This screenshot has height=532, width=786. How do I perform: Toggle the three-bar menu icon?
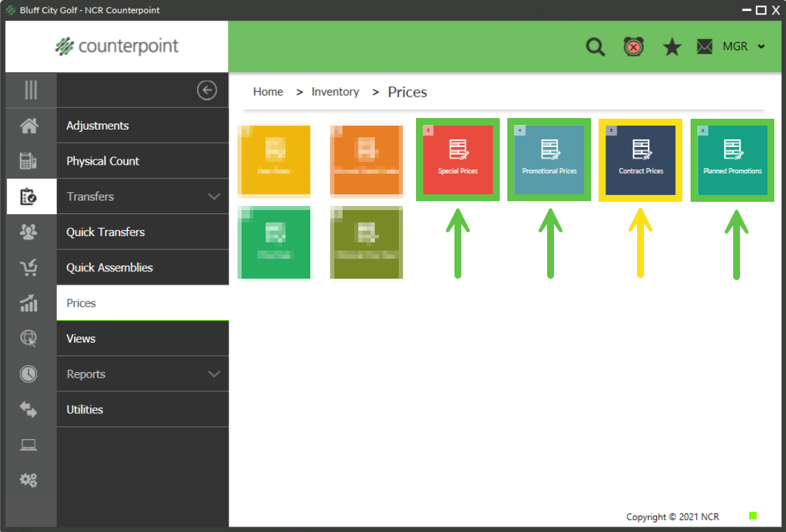click(x=31, y=90)
